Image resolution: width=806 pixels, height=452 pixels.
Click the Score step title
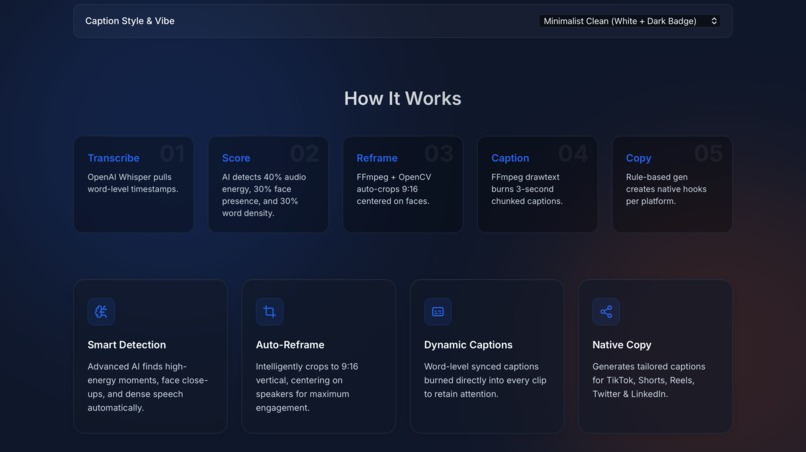click(x=236, y=158)
